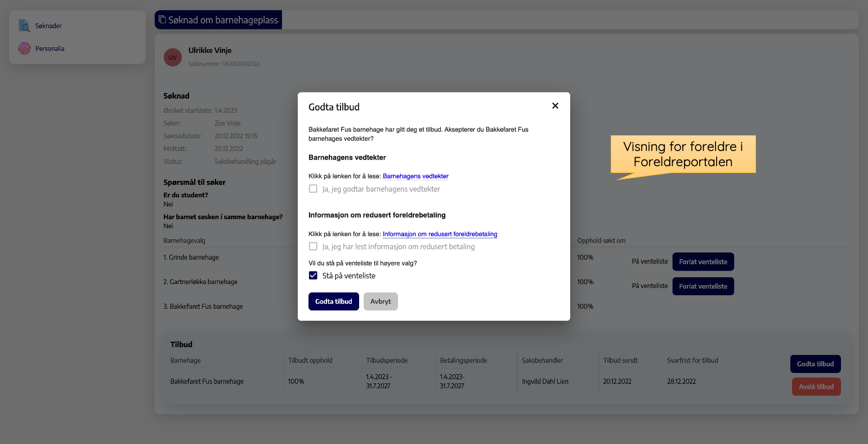The height and width of the screenshot is (444, 868).
Task: Click the copy icon beside Søknad om barnehageplass
Action: tap(162, 20)
